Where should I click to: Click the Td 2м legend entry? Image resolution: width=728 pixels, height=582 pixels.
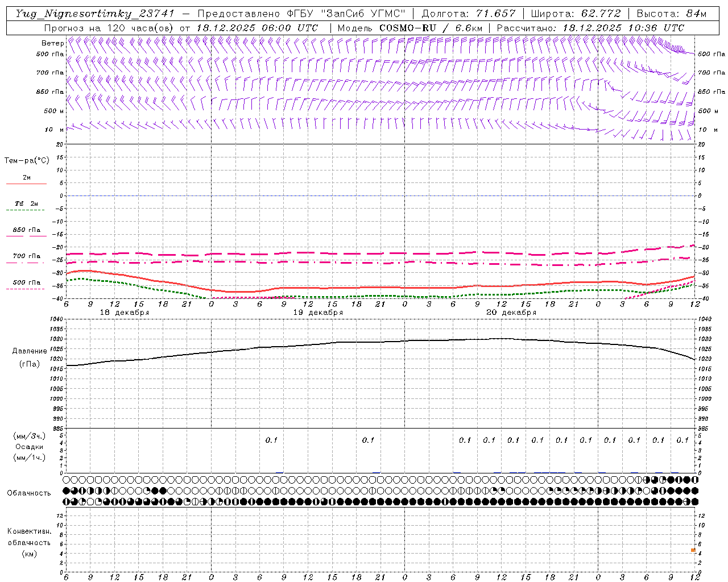pos(26,203)
